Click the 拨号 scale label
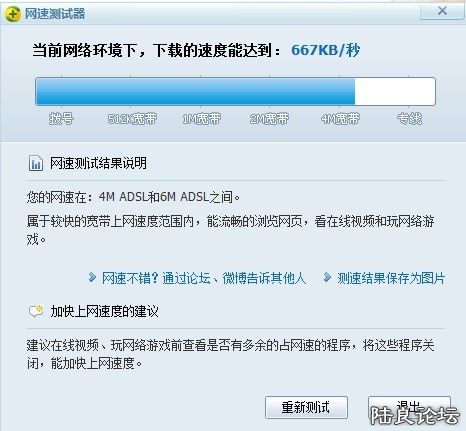466x431 pixels. (x=61, y=119)
